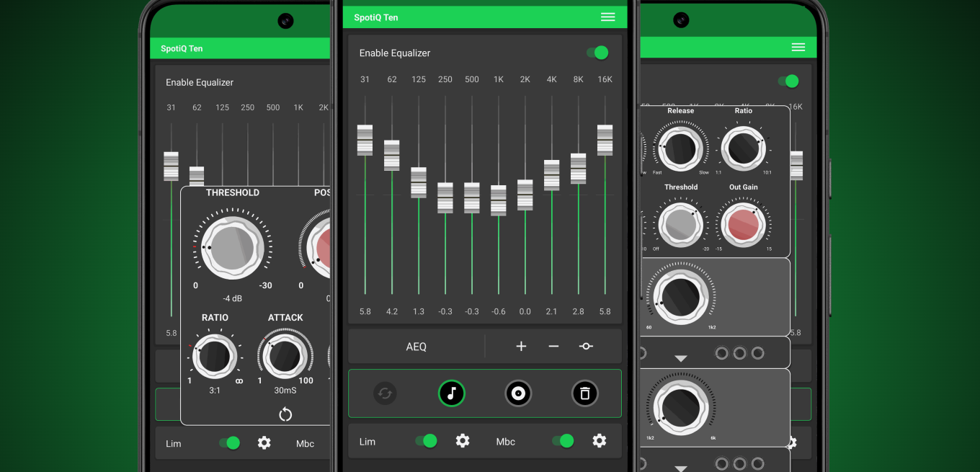Tap the flatten EQ crosshair icon
Image resolution: width=980 pixels, height=472 pixels.
(586, 346)
